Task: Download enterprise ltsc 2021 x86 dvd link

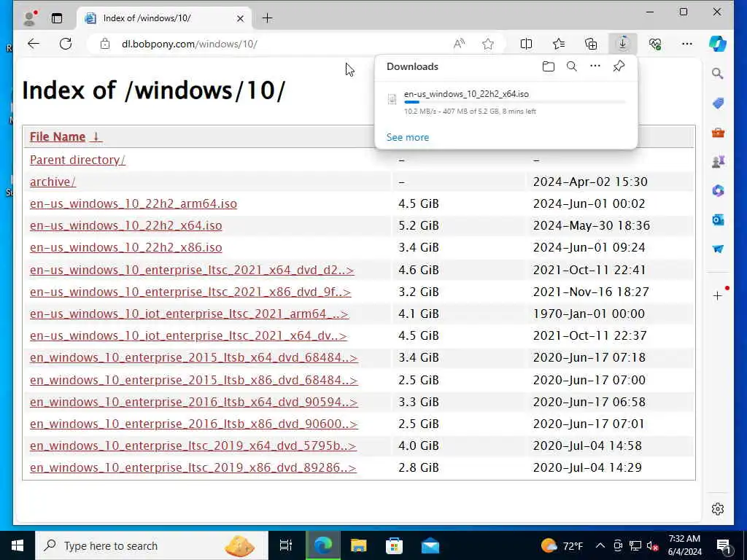Action: click(x=190, y=292)
